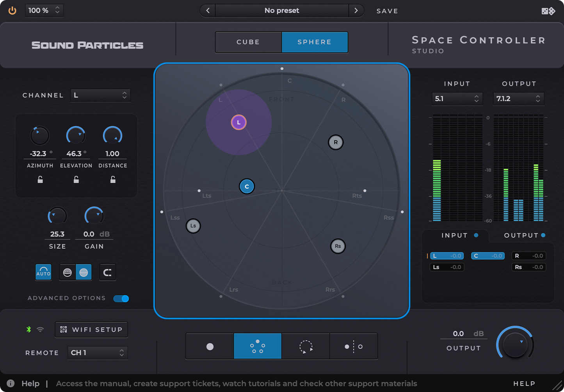The image size is (564, 392).
Task: Click the rotation movement mode icon
Action: [x=306, y=346]
